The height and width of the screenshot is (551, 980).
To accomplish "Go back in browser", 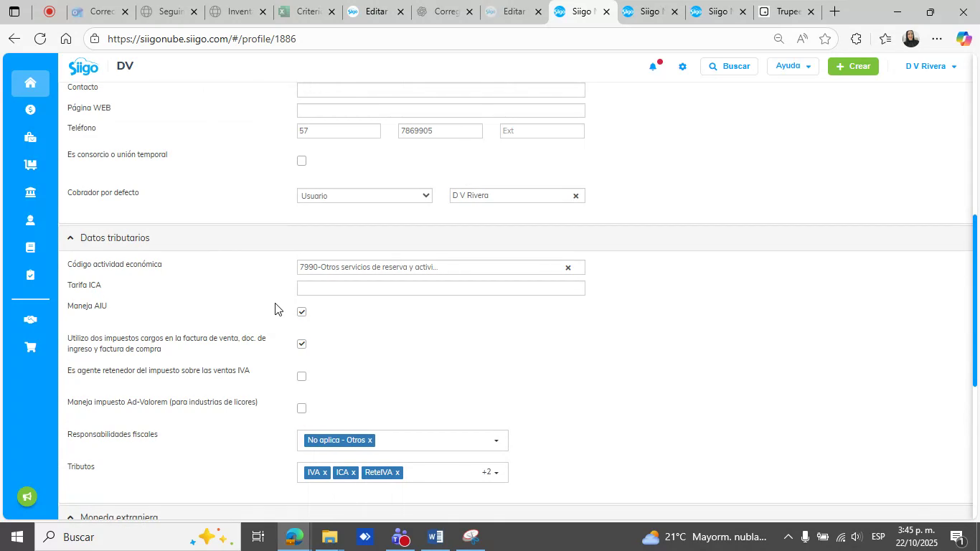I will (14, 39).
